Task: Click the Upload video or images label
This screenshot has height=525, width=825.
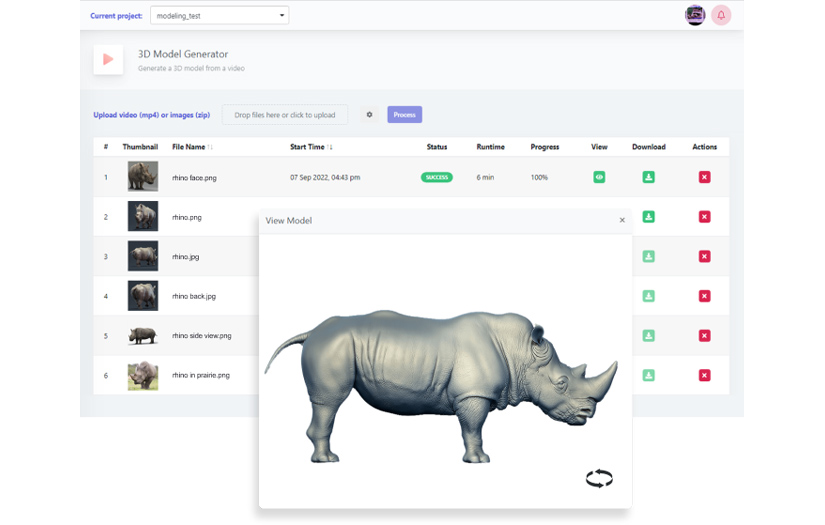Action: click(152, 115)
